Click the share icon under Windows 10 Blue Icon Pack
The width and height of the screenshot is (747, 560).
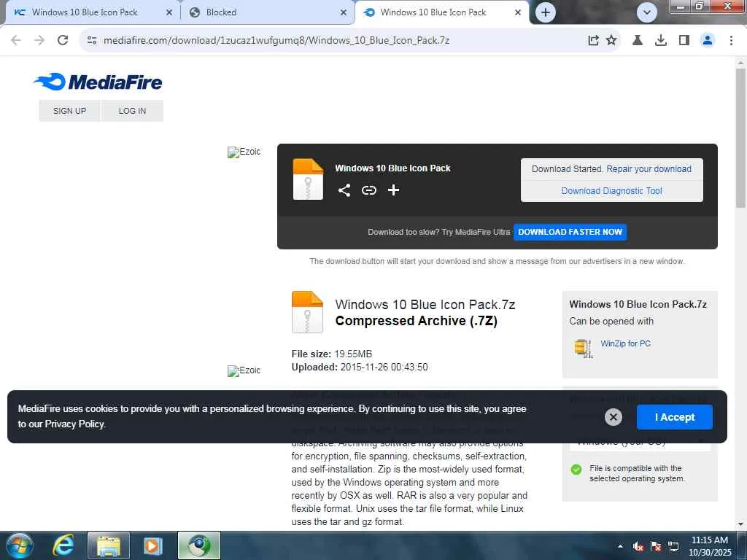point(344,190)
